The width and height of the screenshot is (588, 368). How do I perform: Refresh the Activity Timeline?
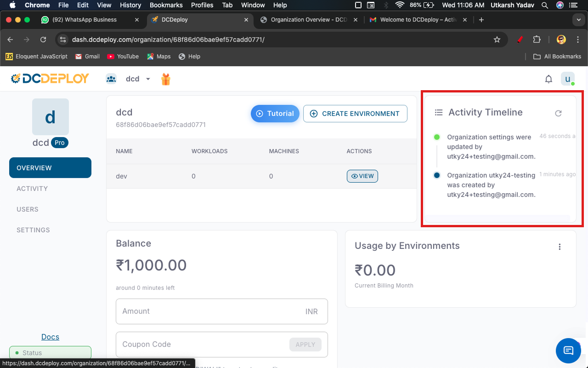click(x=558, y=113)
